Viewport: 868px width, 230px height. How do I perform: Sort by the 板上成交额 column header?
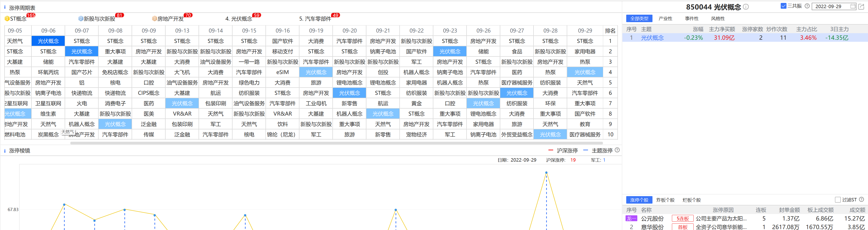[x=821, y=210]
